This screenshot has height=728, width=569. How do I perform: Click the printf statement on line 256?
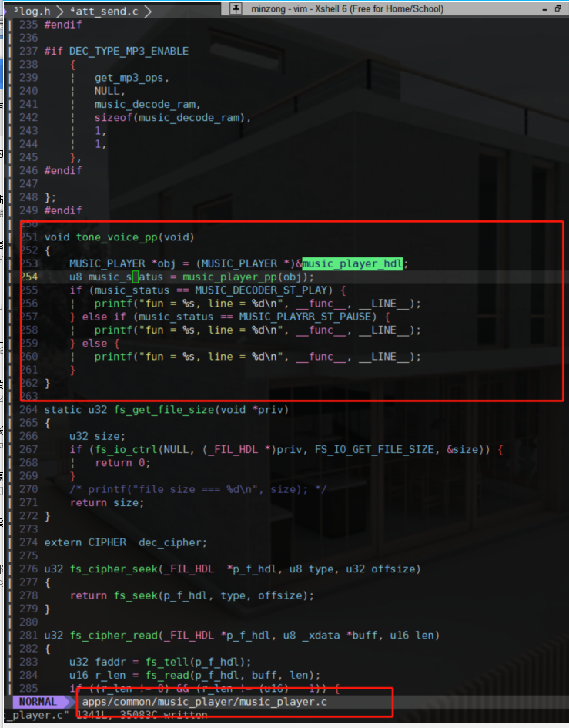click(258, 304)
